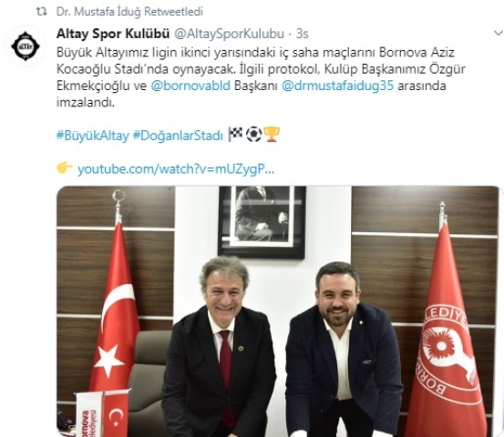This screenshot has height=437, width=504.
Task: Open the @drmustafaidug35 mention
Action: (337, 86)
